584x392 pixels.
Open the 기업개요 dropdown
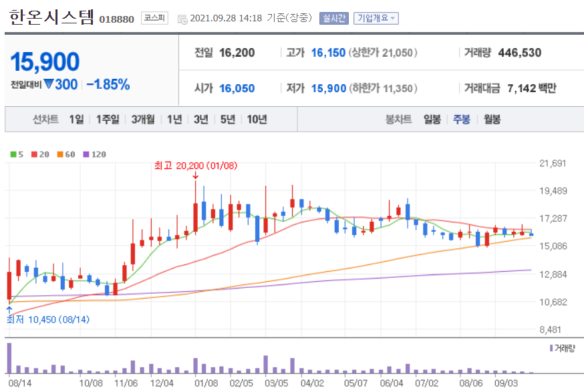coord(376,18)
